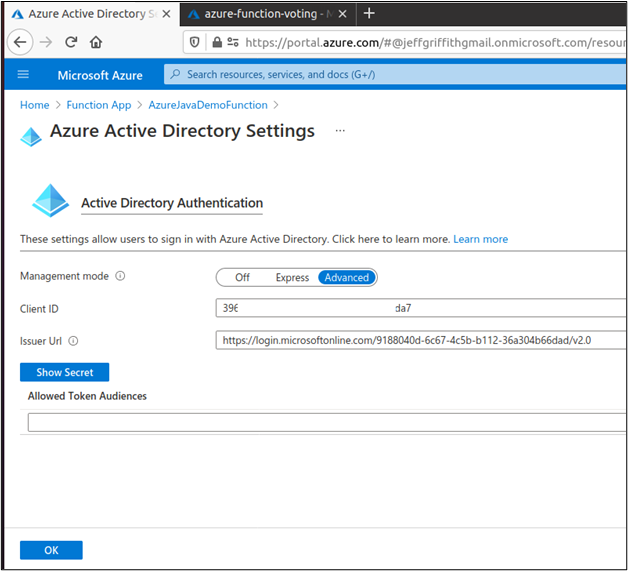The image size is (628, 571).
Task: Follow the Learn more link
Action: (x=481, y=239)
